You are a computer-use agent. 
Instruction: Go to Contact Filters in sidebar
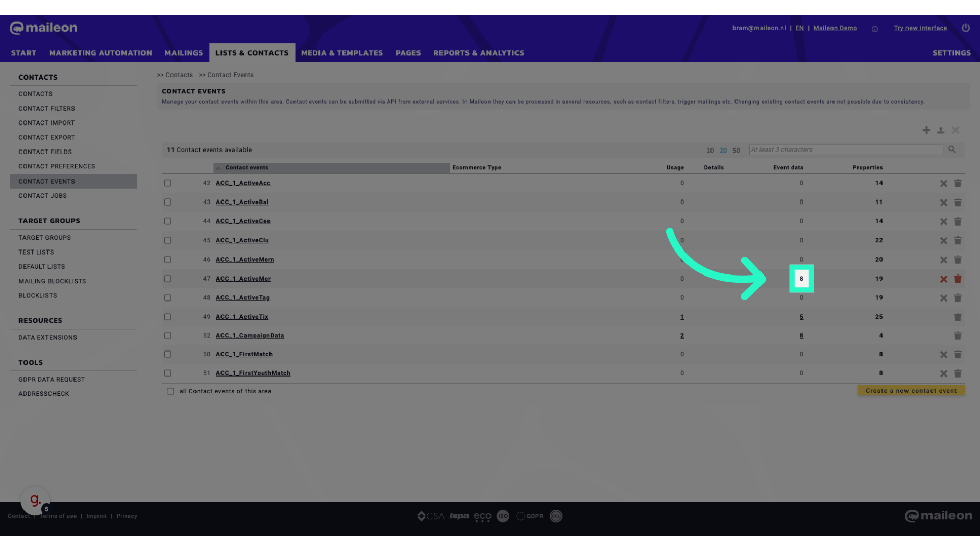[46, 109]
